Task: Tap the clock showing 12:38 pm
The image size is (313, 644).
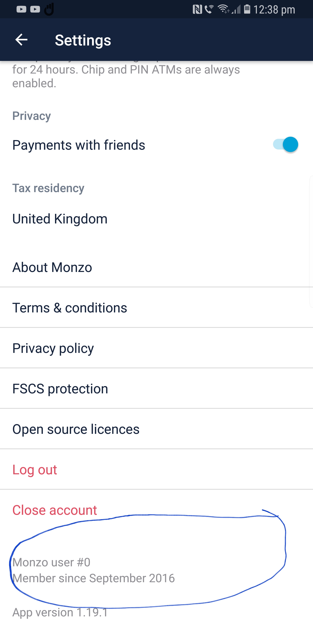Action: tap(274, 10)
